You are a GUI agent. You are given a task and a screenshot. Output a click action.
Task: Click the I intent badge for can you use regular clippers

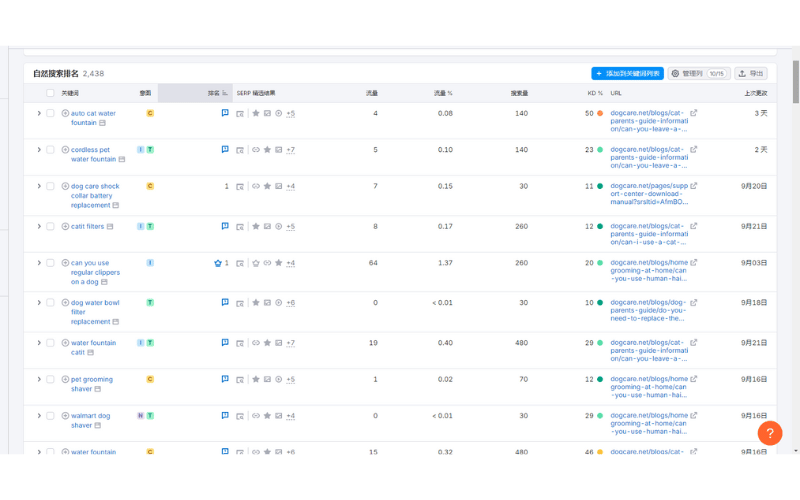(150, 263)
